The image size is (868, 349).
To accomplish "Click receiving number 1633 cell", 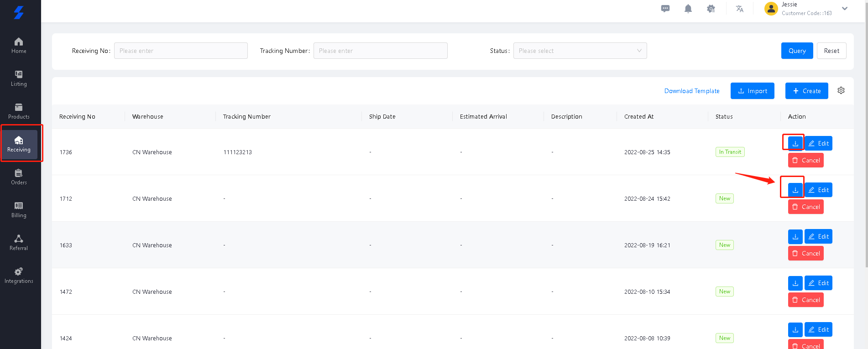I will 66,245.
